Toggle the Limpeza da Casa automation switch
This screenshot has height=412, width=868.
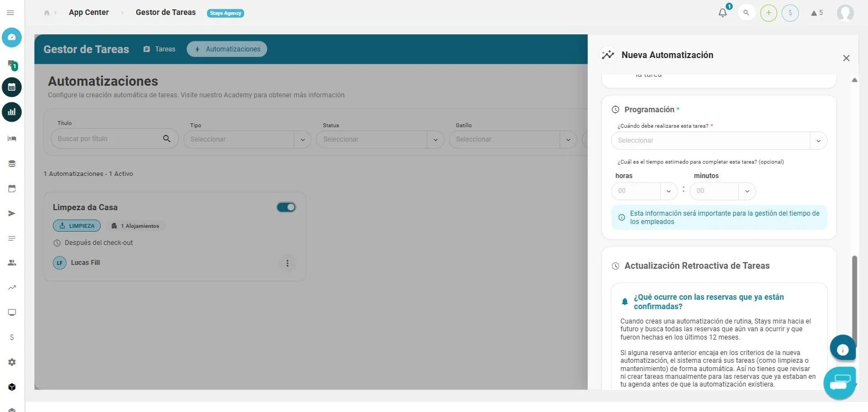(286, 207)
